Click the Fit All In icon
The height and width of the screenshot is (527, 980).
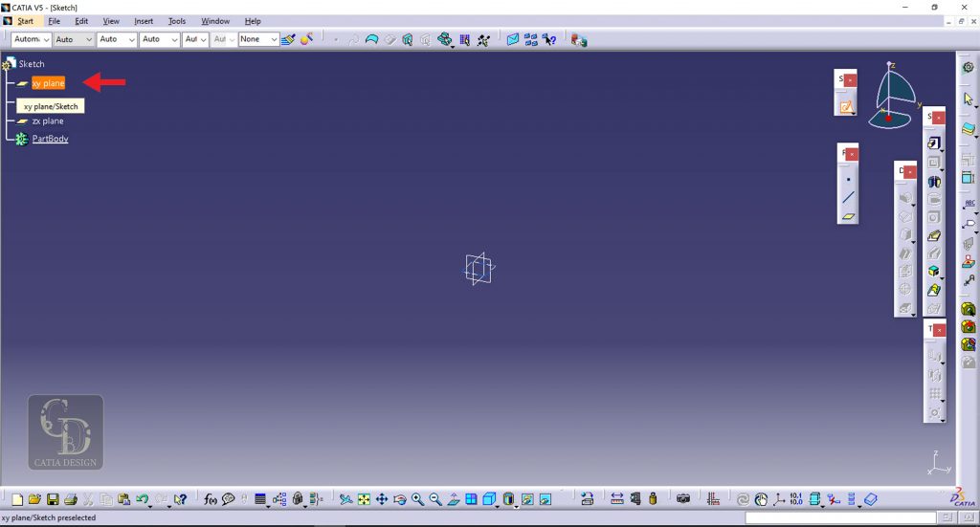click(x=364, y=499)
